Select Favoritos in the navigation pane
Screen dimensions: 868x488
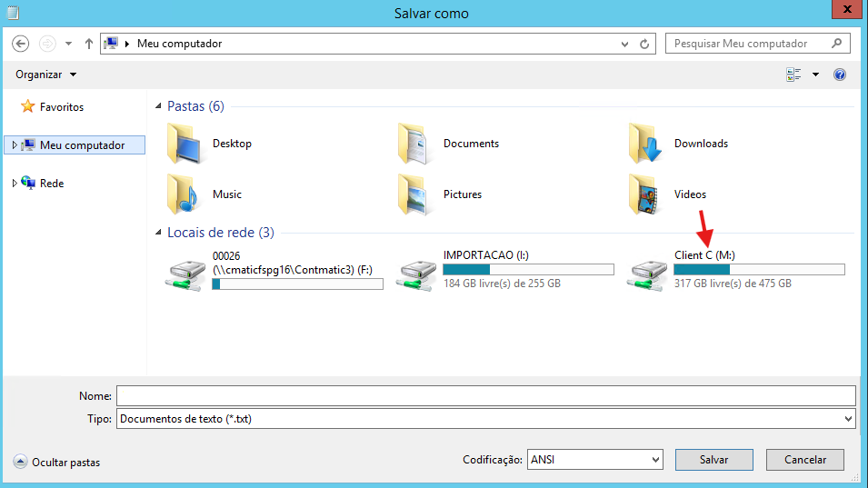62,107
